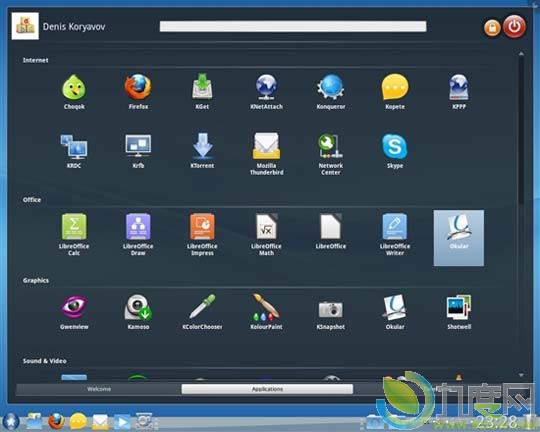540x432 pixels.
Task: Open the mail envelope in taskbar
Action: [x=100, y=422]
